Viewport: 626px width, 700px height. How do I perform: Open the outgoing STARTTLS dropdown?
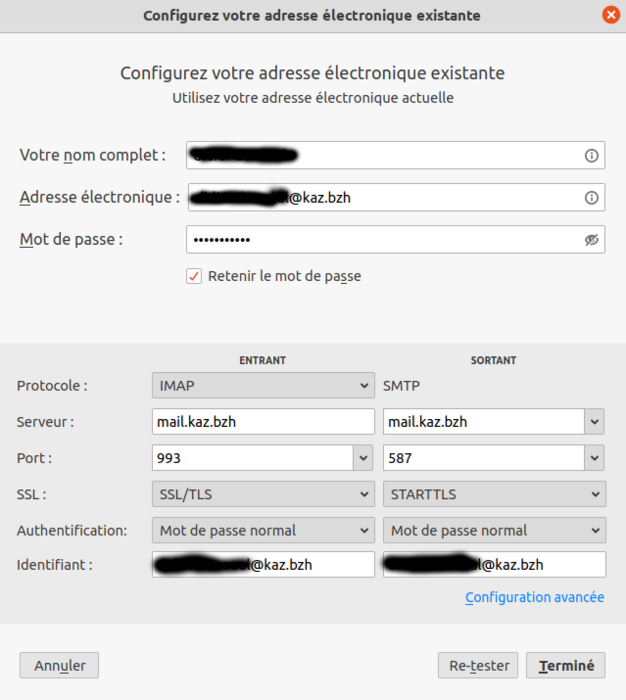(494, 494)
